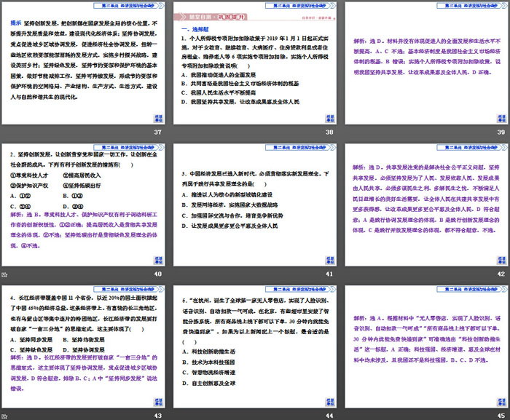
Task: Click the animation star icon beside slide 43
Action: pyautogui.click(x=4, y=415)
